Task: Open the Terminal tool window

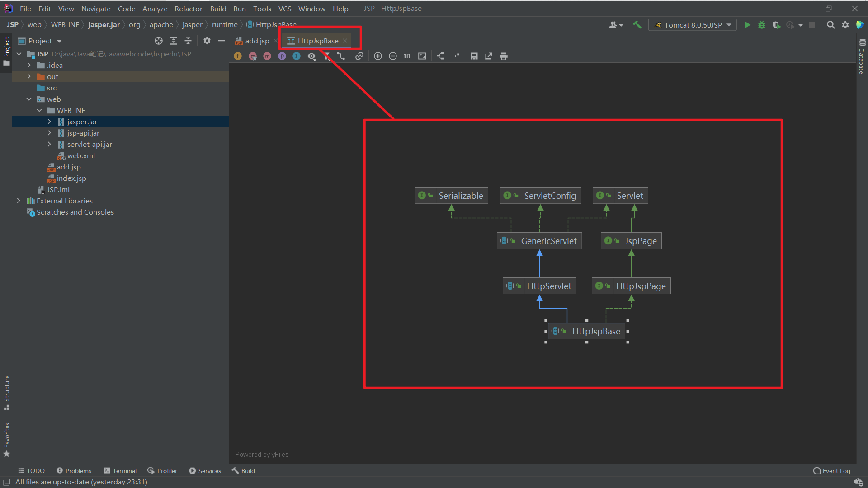Action: coord(120,470)
